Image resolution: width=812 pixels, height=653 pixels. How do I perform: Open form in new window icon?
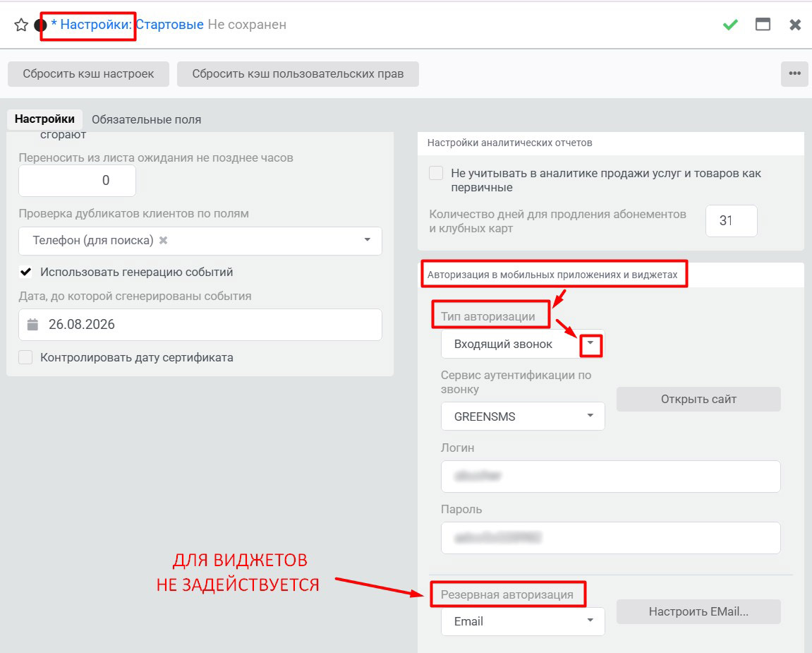point(763,25)
